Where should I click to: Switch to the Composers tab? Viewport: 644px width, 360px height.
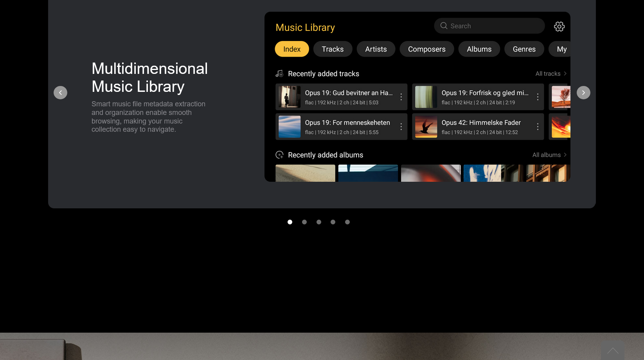426,49
